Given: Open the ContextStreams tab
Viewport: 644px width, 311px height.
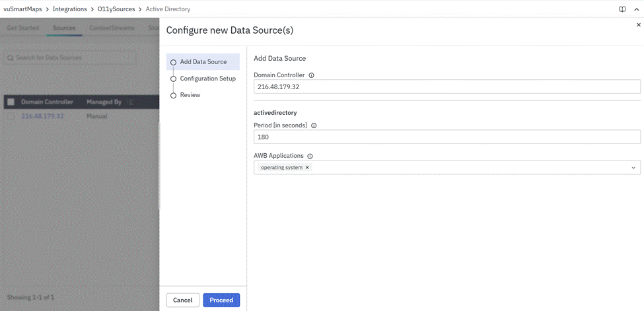Looking at the screenshot, I should coord(112,28).
